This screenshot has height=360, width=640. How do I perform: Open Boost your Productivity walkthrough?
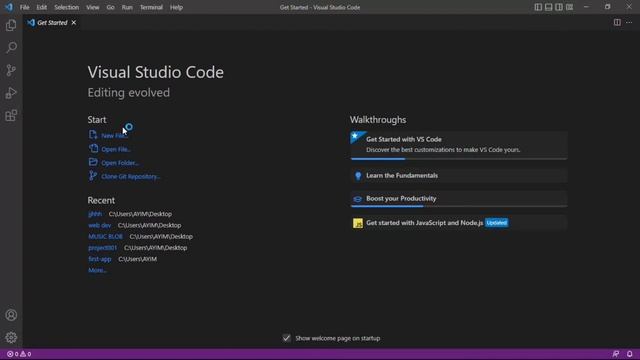click(x=459, y=198)
